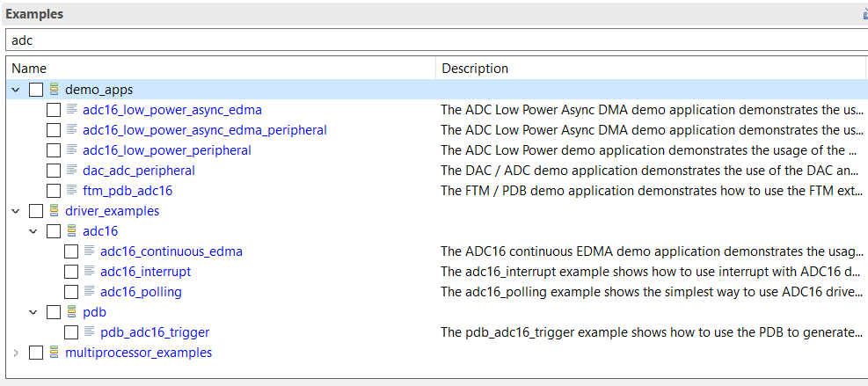Click the adc16_interrupt example file icon

click(x=89, y=272)
